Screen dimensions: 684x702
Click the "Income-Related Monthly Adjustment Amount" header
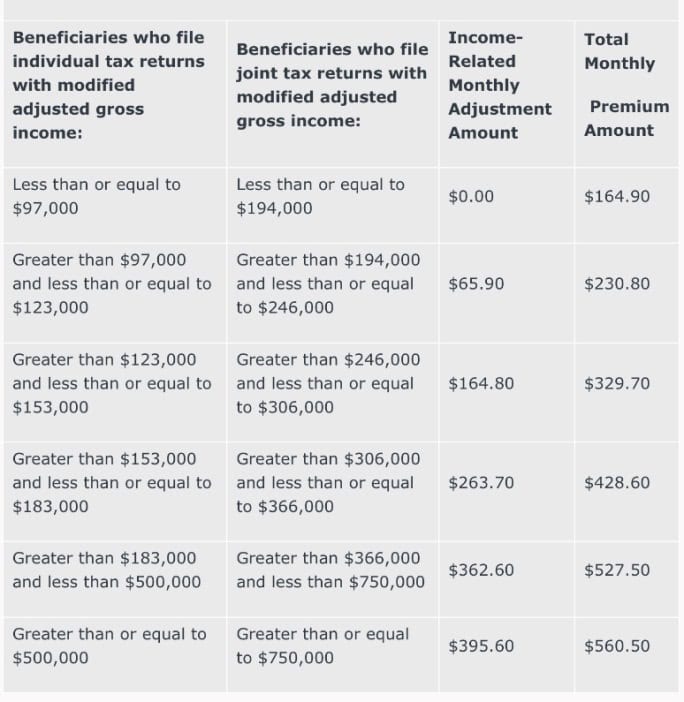point(499,85)
